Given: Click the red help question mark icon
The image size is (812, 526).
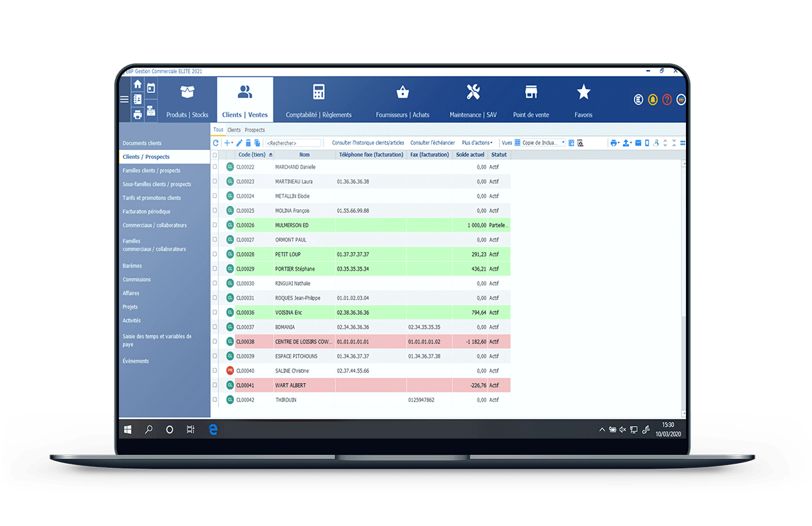Looking at the screenshot, I should point(666,99).
